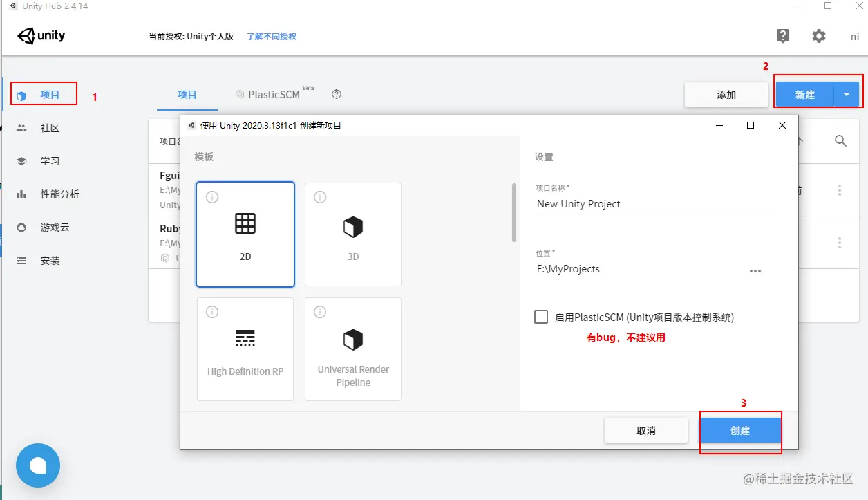Select the 2D template
The height and width of the screenshot is (500, 868).
click(245, 234)
